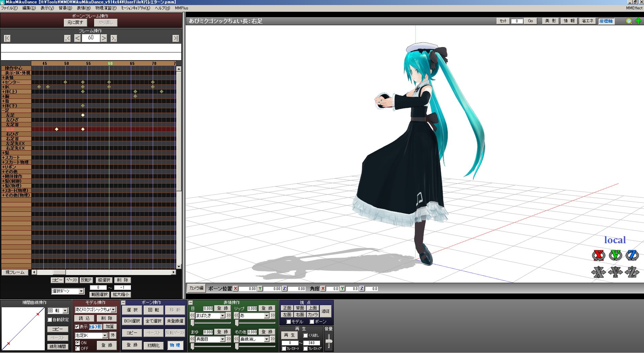The height and width of the screenshot is (353, 644).
Task: Click the yellow magnifier view zoom icon
Action: (x=629, y=21)
